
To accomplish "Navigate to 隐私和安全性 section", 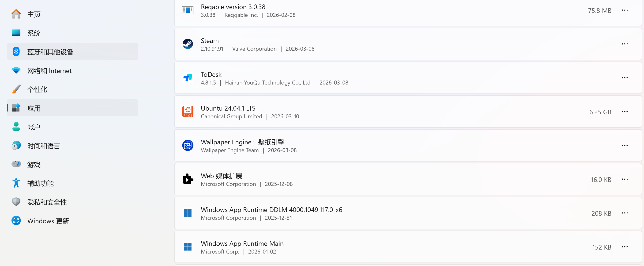I will pyautogui.click(x=47, y=202).
